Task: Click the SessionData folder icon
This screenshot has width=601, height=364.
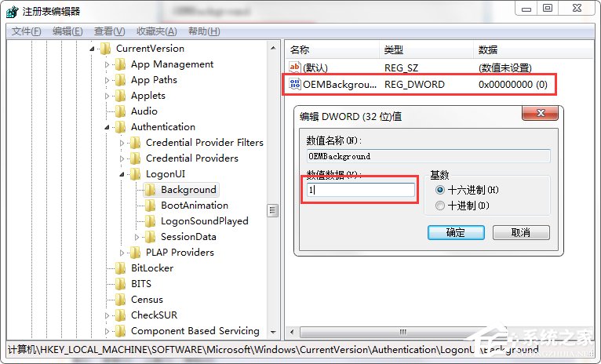Action: tap(151, 237)
